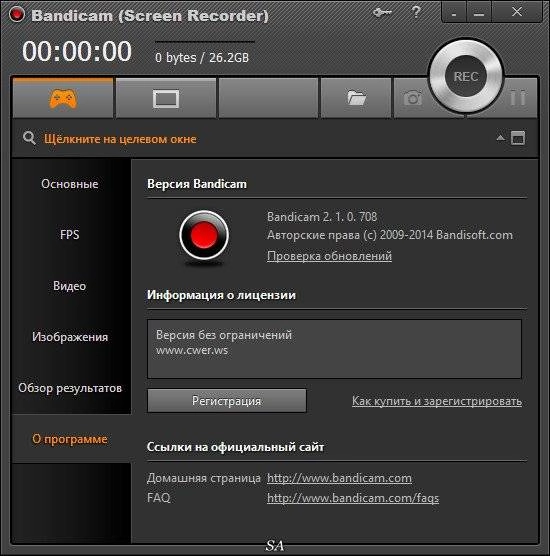Click the large red record logo image

click(204, 235)
